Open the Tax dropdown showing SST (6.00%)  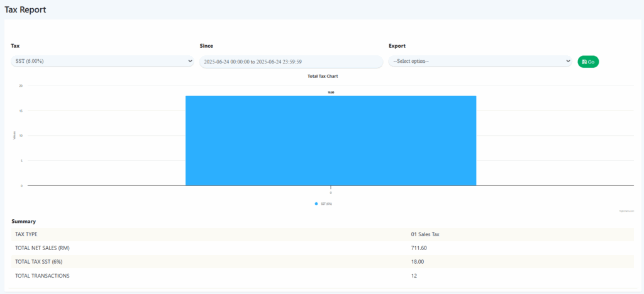click(101, 61)
